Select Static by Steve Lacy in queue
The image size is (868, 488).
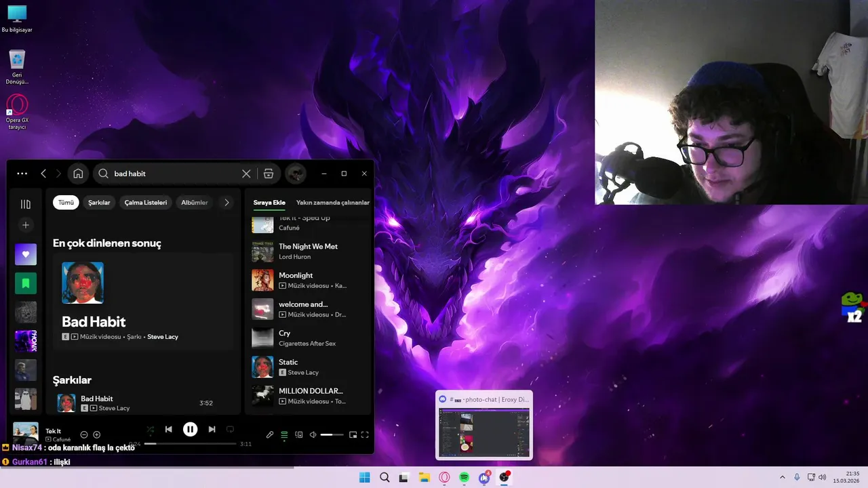click(x=309, y=367)
